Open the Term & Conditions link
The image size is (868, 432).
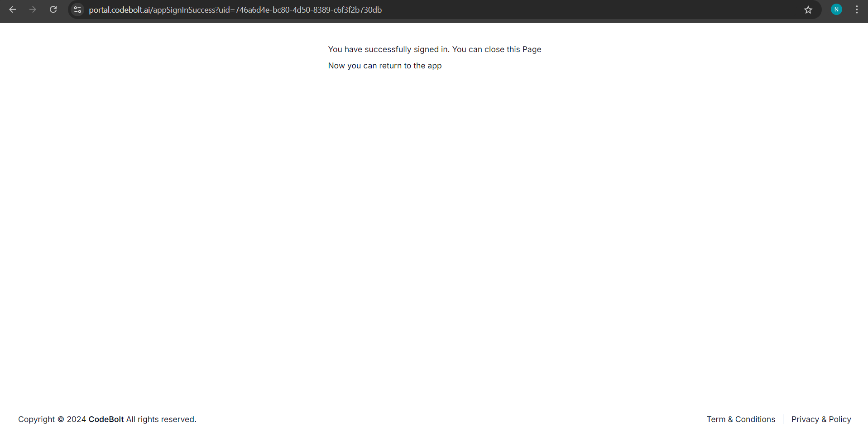741,419
